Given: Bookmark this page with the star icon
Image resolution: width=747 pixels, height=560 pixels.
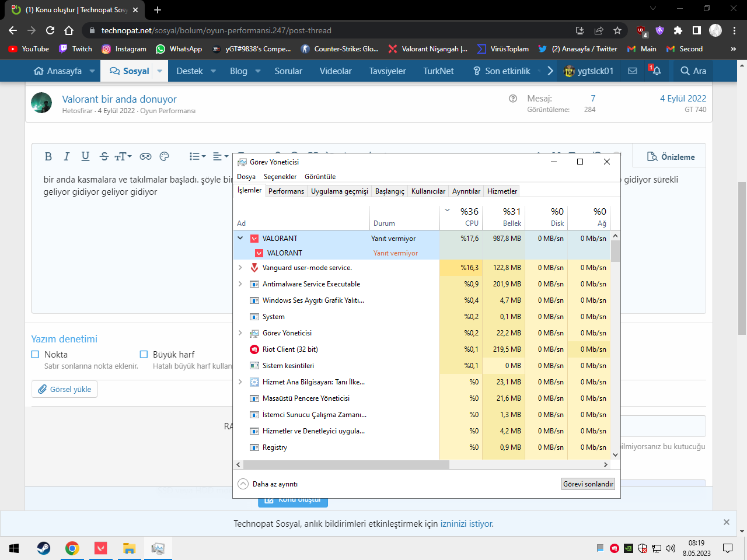Looking at the screenshot, I should [x=617, y=30].
